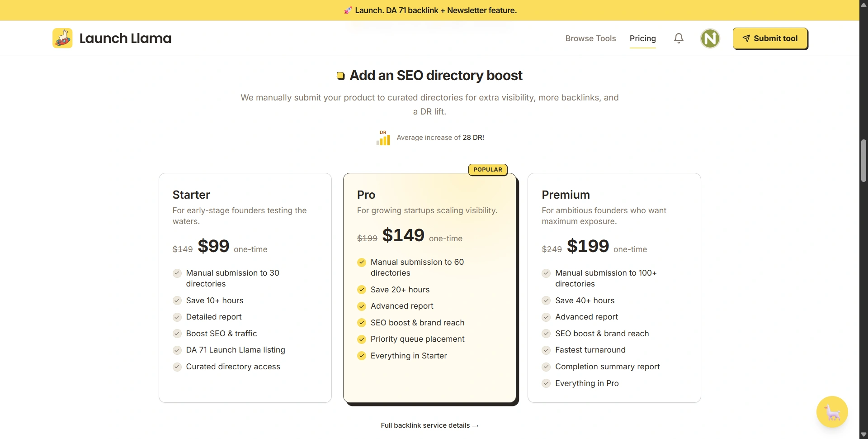868x439 pixels.
Task: Click the Submit tool button
Action: coord(770,38)
